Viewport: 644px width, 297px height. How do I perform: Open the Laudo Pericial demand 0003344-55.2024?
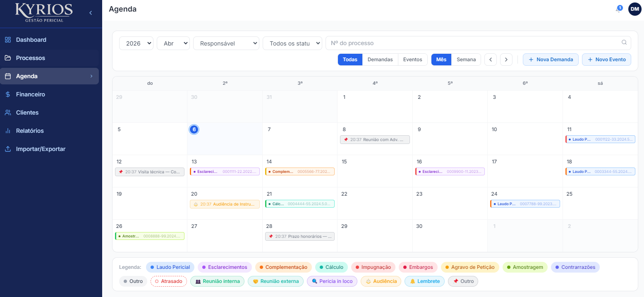600,172
